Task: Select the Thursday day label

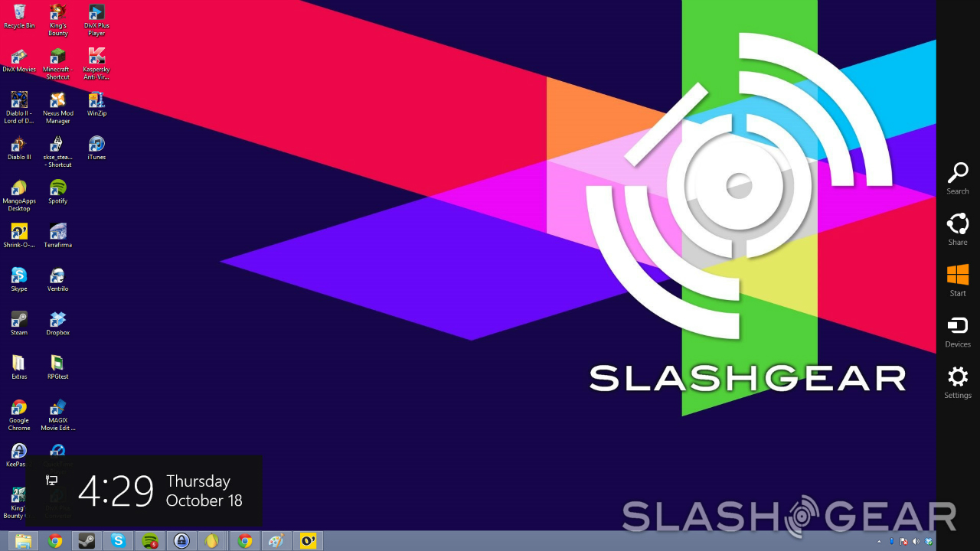Action: (198, 481)
